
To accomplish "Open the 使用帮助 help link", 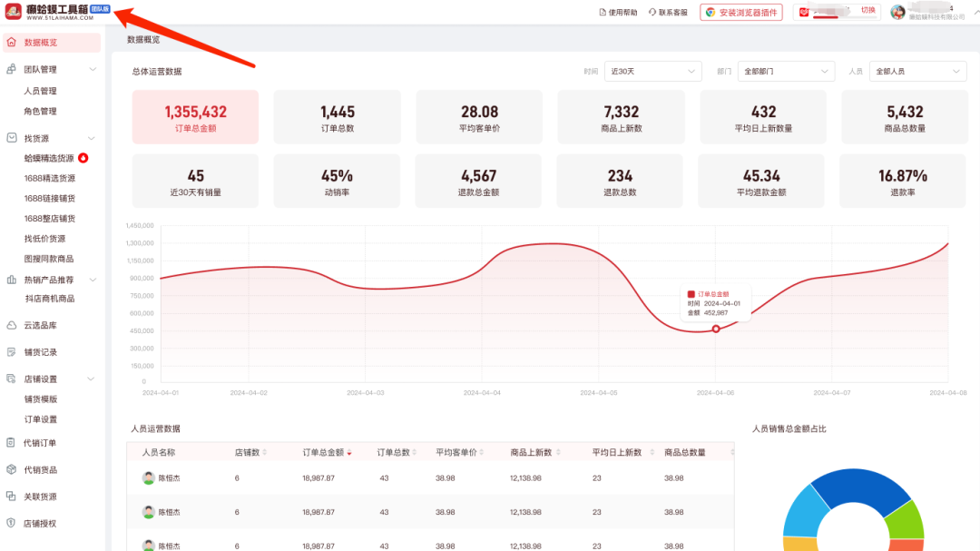I will pos(618,13).
